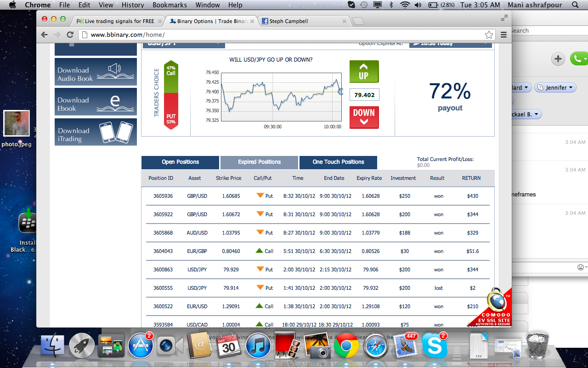Screen dimensions: 588x368
Task: Click Search field in Skype window
Action: click(549, 30)
